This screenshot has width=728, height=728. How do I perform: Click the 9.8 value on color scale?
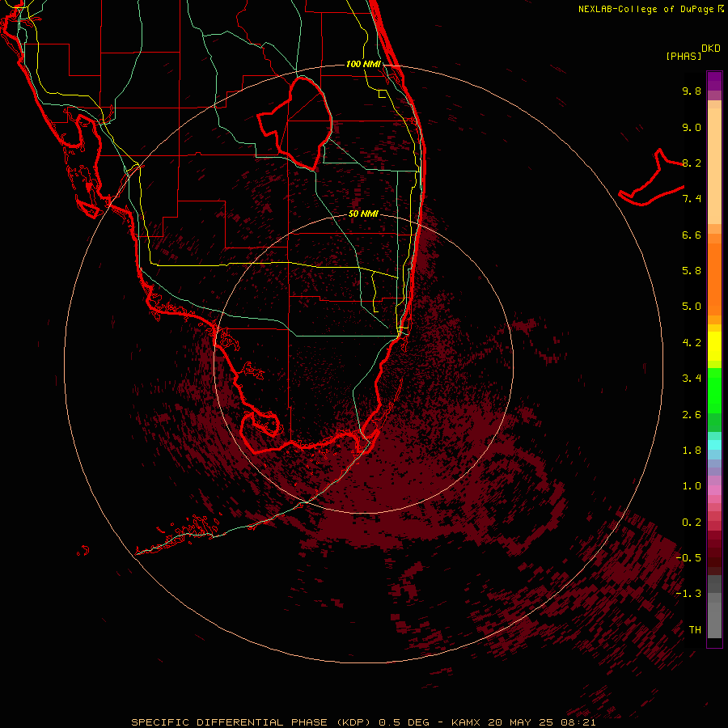coord(692,91)
